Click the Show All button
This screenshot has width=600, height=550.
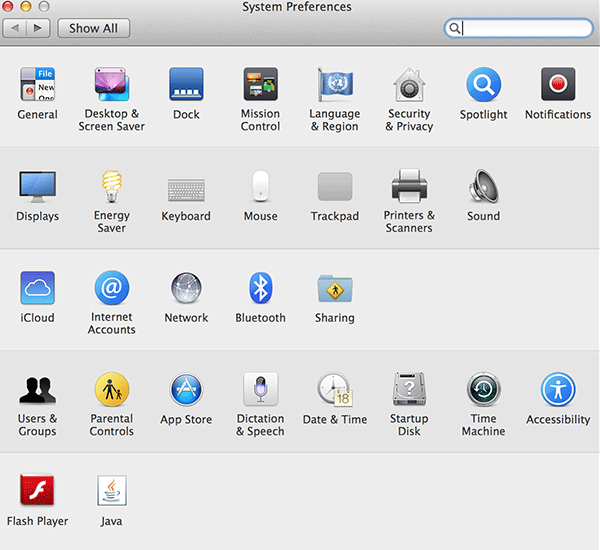point(93,29)
